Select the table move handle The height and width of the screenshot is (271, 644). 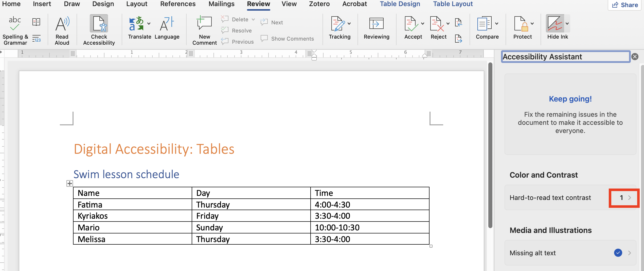click(x=69, y=183)
